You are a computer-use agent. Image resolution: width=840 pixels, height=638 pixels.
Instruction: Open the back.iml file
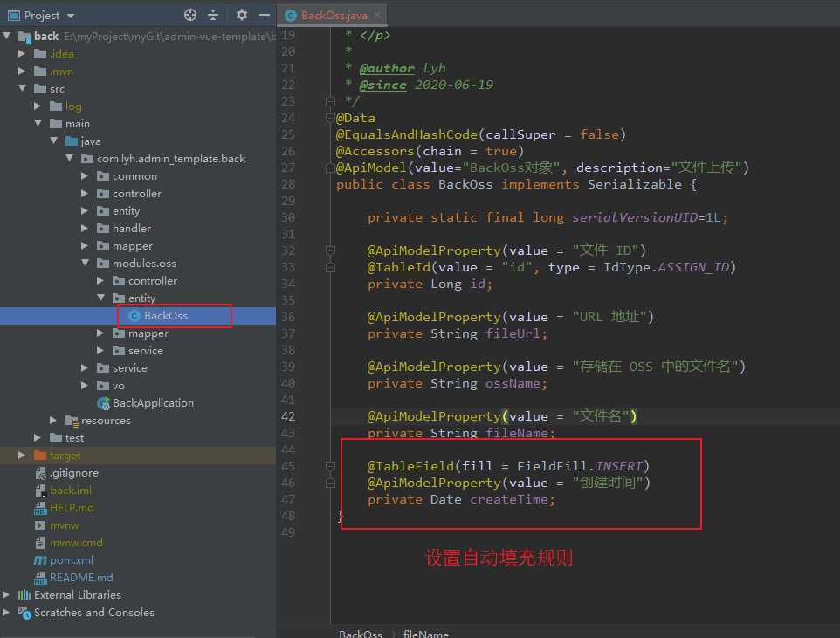(70, 491)
